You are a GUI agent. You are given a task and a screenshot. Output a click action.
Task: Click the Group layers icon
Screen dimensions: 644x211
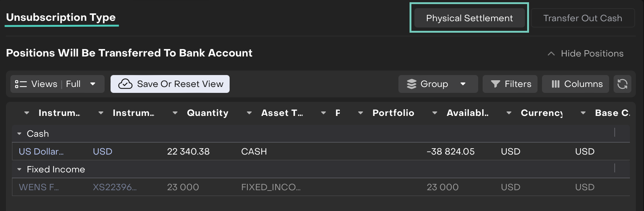pos(411,84)
